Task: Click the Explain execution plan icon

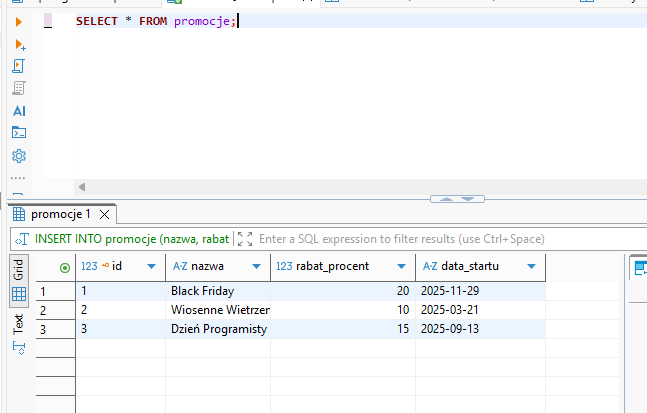Action: (x=19, y=89)
